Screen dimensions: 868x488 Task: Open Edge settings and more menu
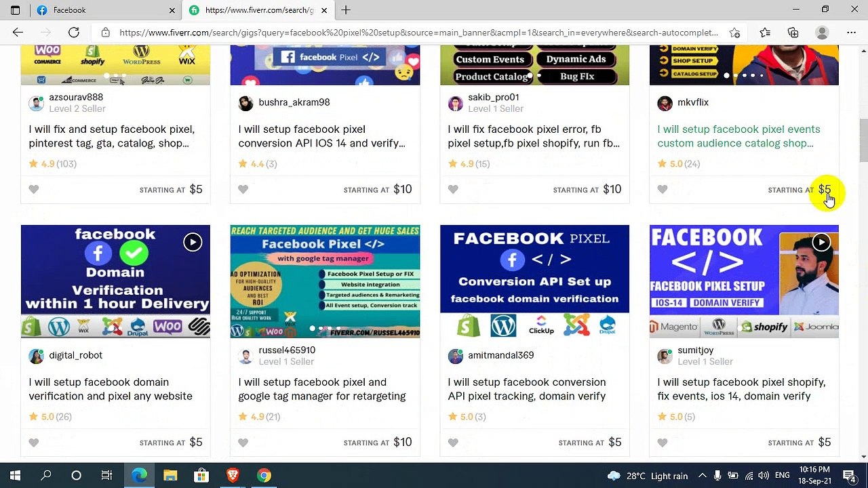point(851,33)
